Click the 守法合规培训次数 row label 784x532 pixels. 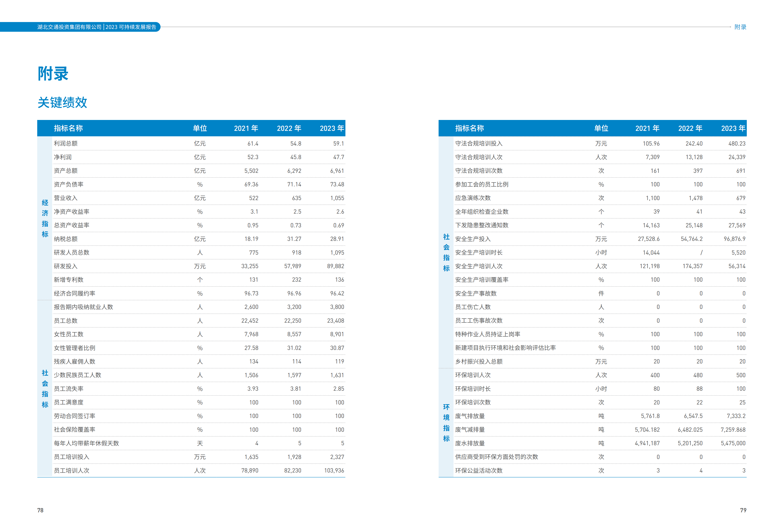[479, 171]
